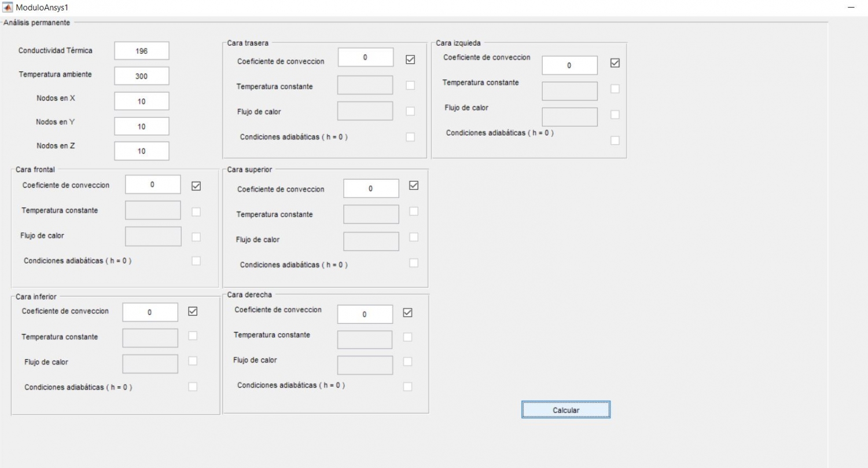Check Condiciones adiabáticas in Cara derecha

point(407,386)
